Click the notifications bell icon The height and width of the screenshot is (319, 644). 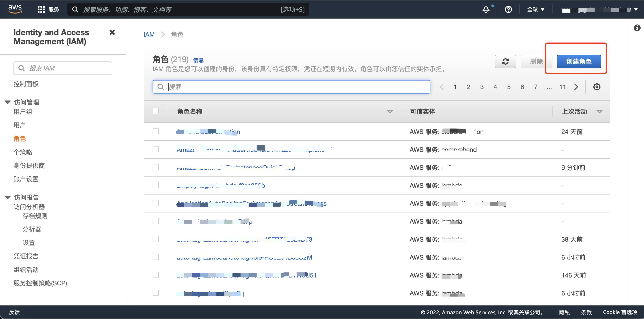pyautogui.click(x=486, y=9)
